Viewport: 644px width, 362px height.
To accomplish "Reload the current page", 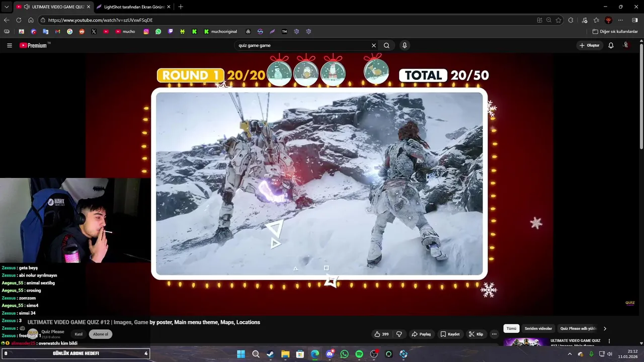I will pos(19,20).
